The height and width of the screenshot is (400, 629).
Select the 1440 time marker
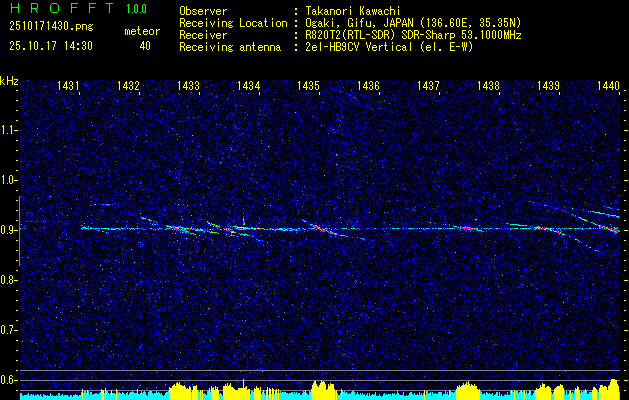[x=608, y=87]
